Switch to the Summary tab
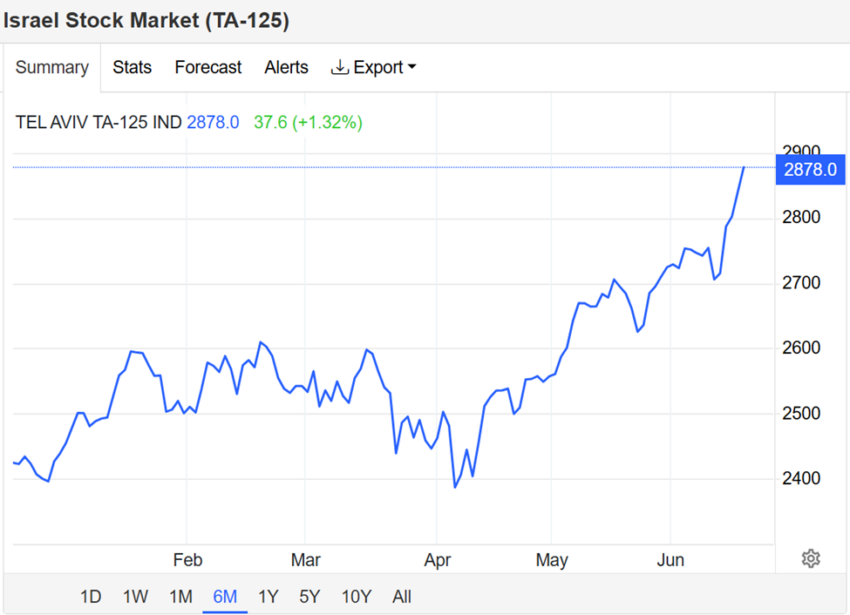Viewport: 850px width, 615px height. click(52, 67)
